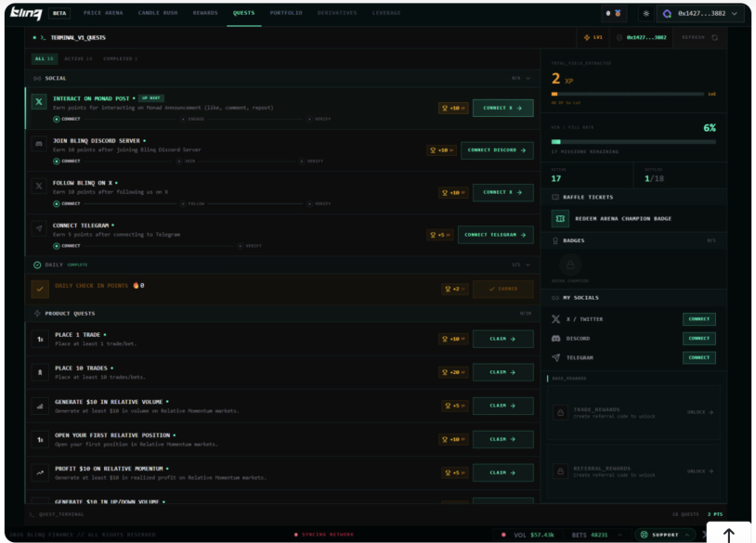Open the Price Arena tab
Viewport: 756px width, 543px height.
pyautogui.click(x=103, y=13)
